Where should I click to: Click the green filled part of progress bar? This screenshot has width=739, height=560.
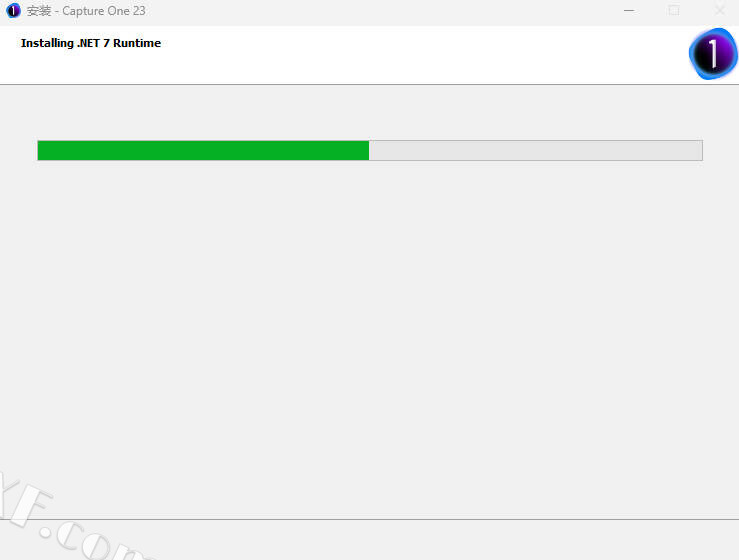(203, 150)
